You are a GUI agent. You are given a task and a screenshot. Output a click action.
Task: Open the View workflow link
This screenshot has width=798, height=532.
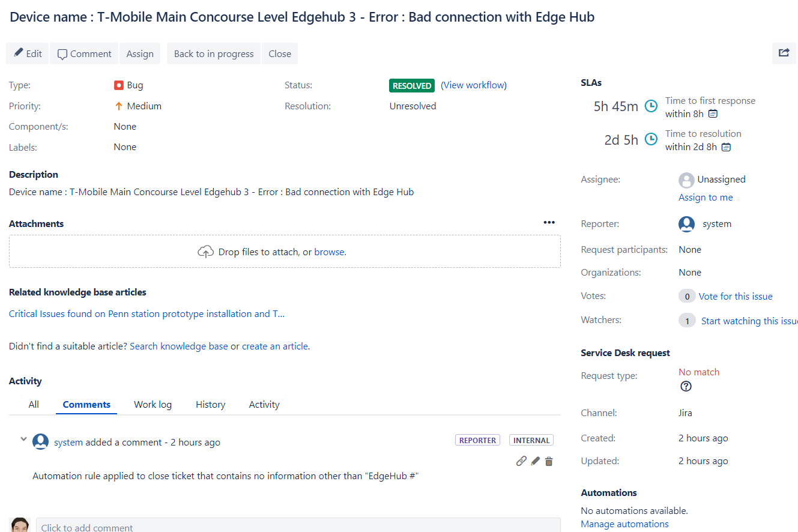coord(474,85)
